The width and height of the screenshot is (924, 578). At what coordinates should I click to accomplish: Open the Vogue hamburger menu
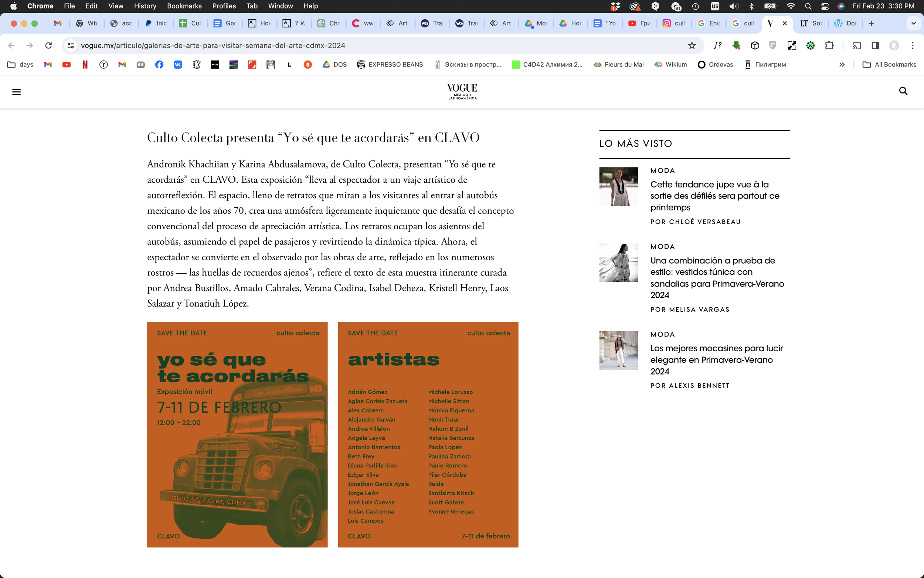tap(16, 92)
